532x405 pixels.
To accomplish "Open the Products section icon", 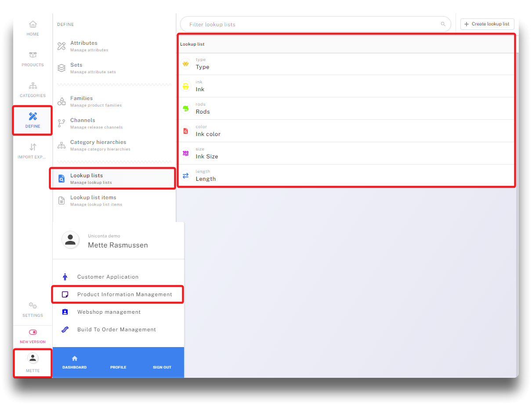I will click(x=33, y=55).
